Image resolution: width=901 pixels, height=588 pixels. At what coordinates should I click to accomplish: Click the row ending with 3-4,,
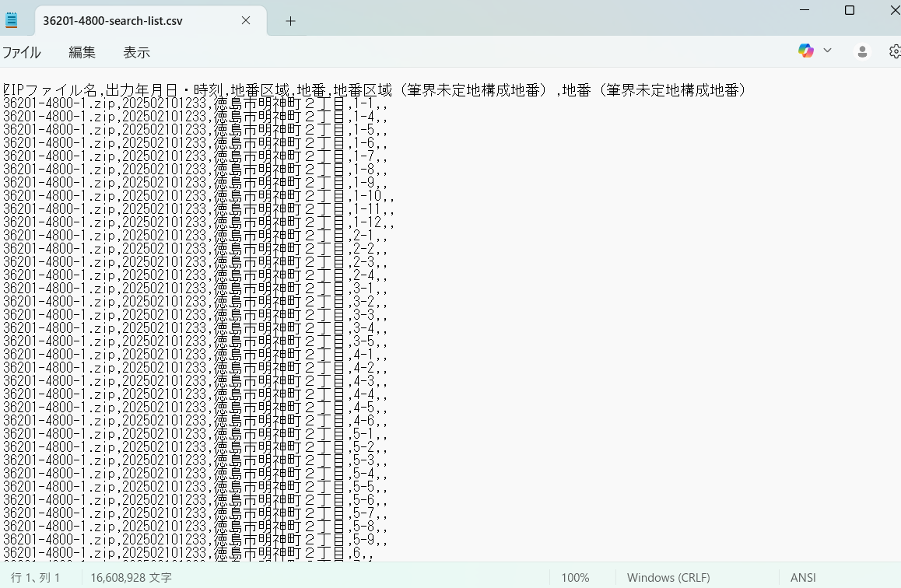(x=195, y=328)
